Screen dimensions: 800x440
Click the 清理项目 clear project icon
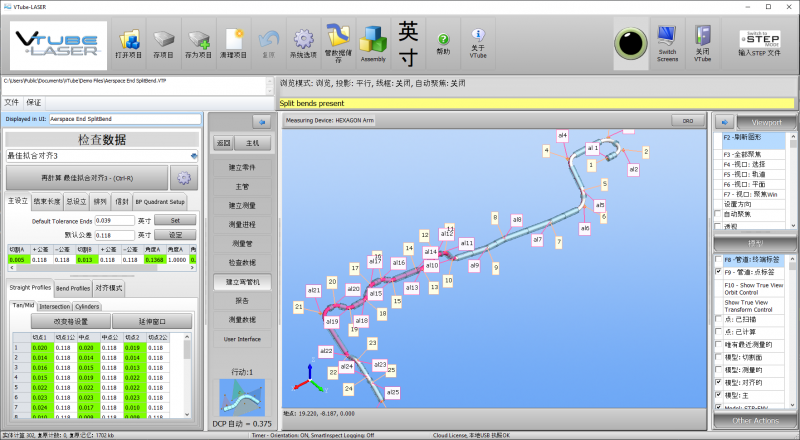234,40
